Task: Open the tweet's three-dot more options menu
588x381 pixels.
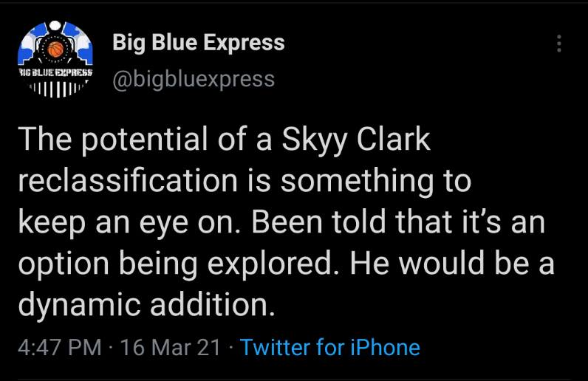Action: click(x=559, y=43)
